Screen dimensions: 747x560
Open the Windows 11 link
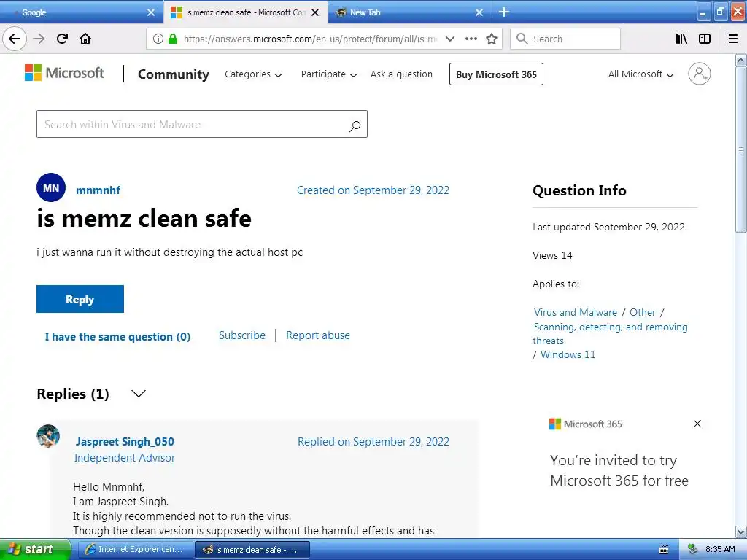(x=568, y=354)
